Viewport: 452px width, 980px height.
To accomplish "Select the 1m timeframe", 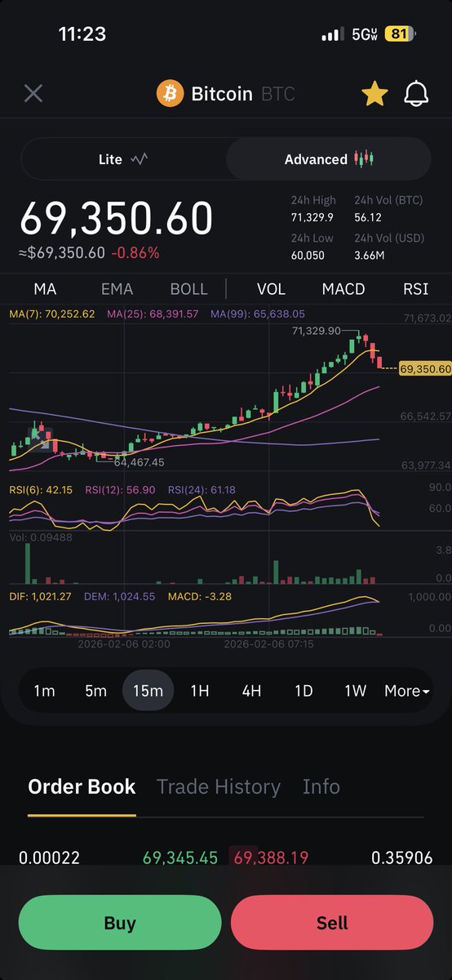I will tap(44, 691).
